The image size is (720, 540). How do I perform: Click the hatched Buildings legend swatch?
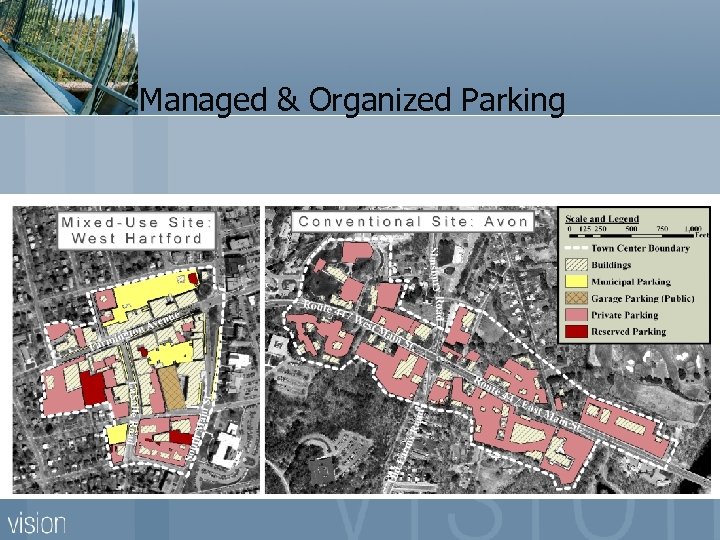pos(576,264)
